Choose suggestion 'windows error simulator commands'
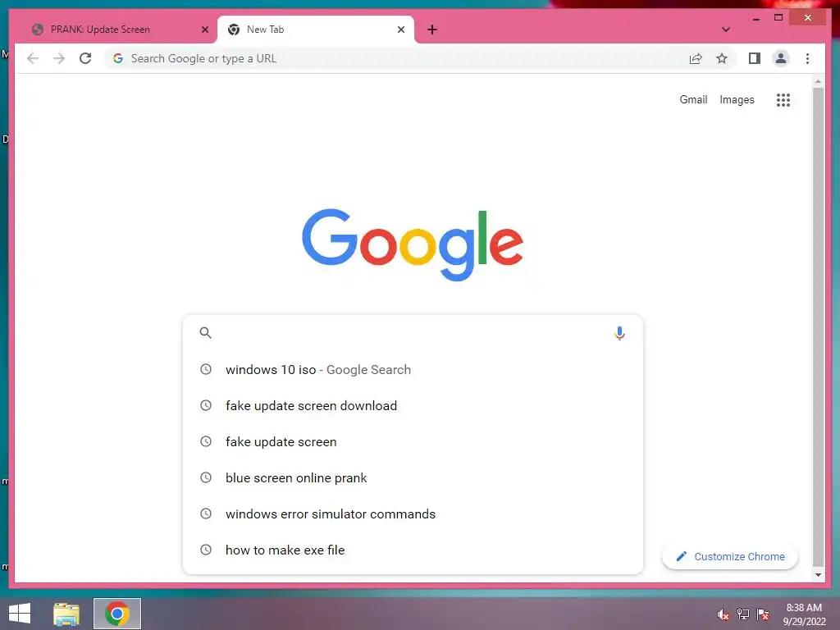The image size is (840, 630). pyautogui.click(x=413, y=514)
